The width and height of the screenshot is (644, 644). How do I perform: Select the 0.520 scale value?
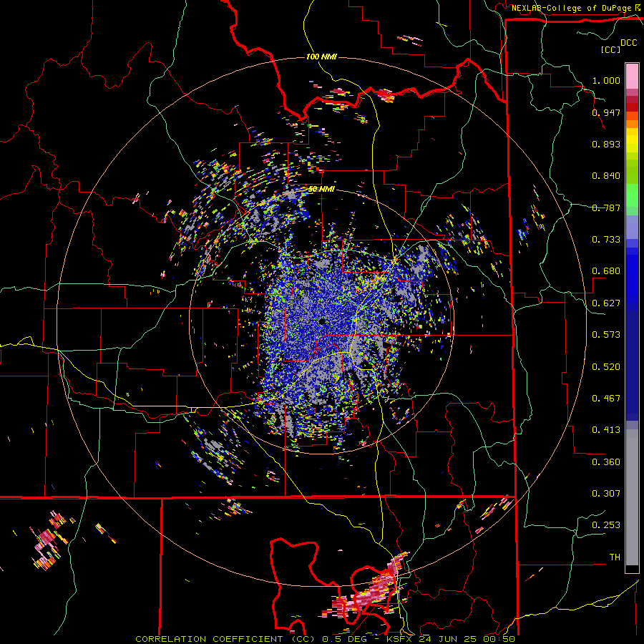coord(606,367)
